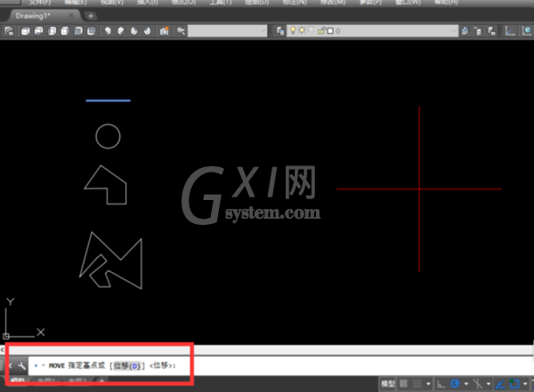Set NW Isometric view
Image resolution: width=534 pixels, height=392 pixels.
(147, 31)
